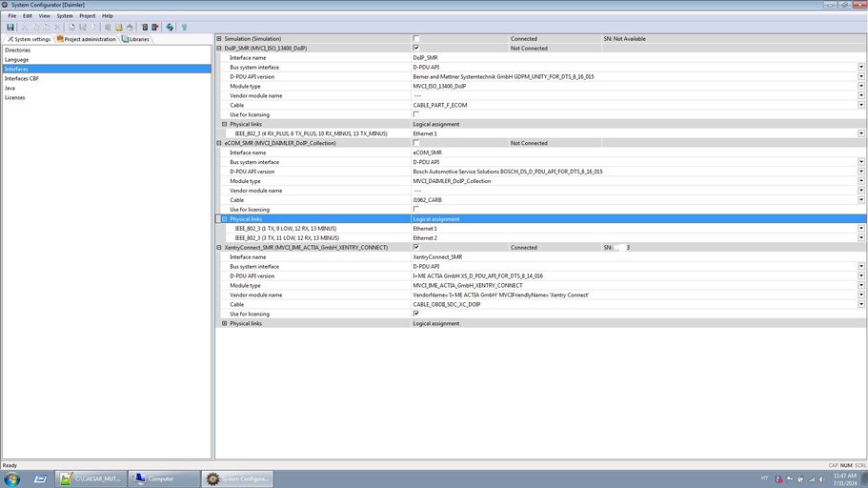Click the module icon with red mark
Viewport: 868px width, 488px height.
(155, 27)
